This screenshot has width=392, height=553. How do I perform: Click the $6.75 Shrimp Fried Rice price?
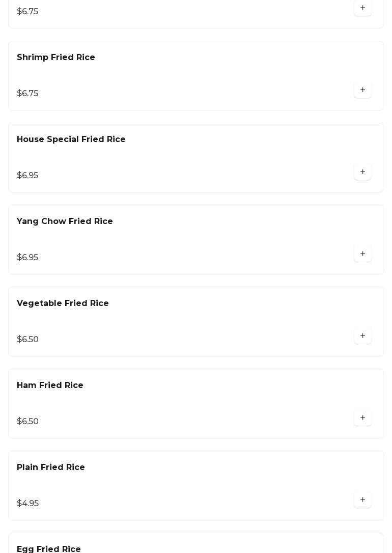pyautogui.click(x=27, y=94)
